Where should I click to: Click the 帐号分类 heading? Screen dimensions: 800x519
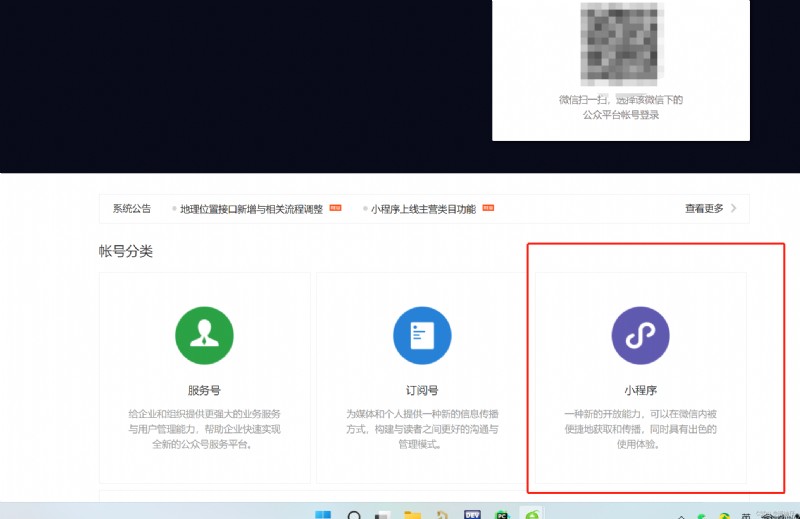pyautogui.click(x=126, y=251)
